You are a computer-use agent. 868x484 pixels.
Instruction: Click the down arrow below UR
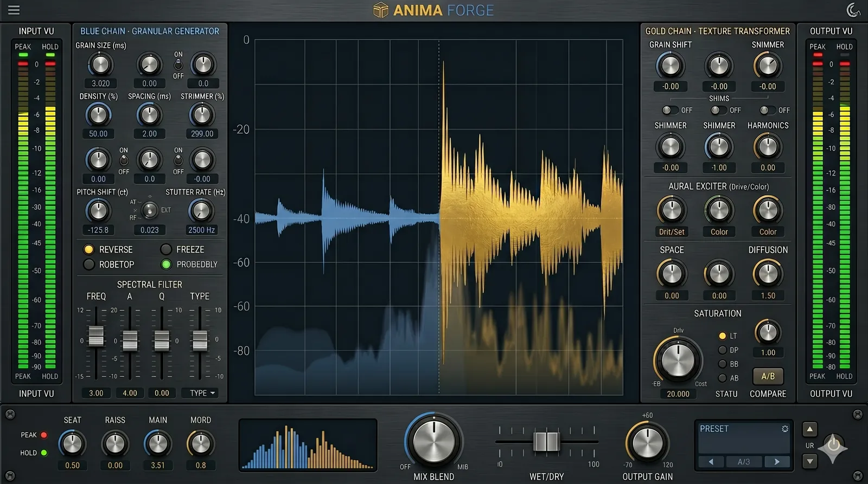tap(809, 461)
